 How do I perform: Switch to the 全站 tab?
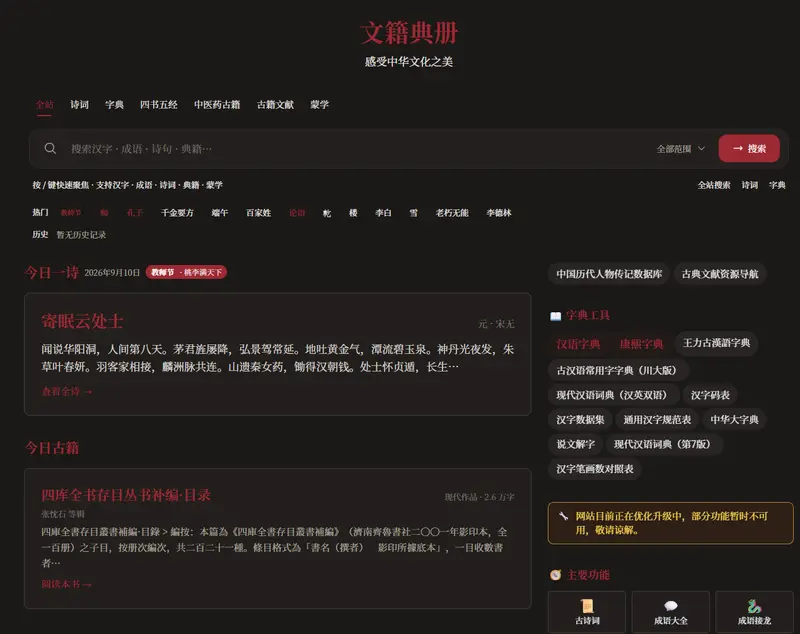[44, 105]
